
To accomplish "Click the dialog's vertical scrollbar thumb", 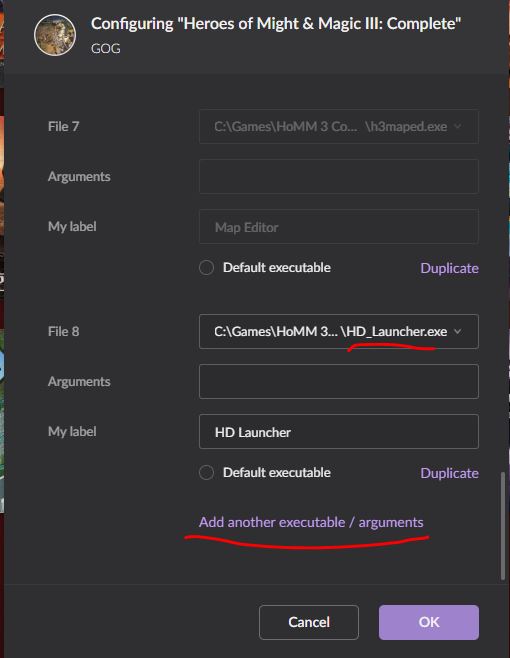I will 503,526.
